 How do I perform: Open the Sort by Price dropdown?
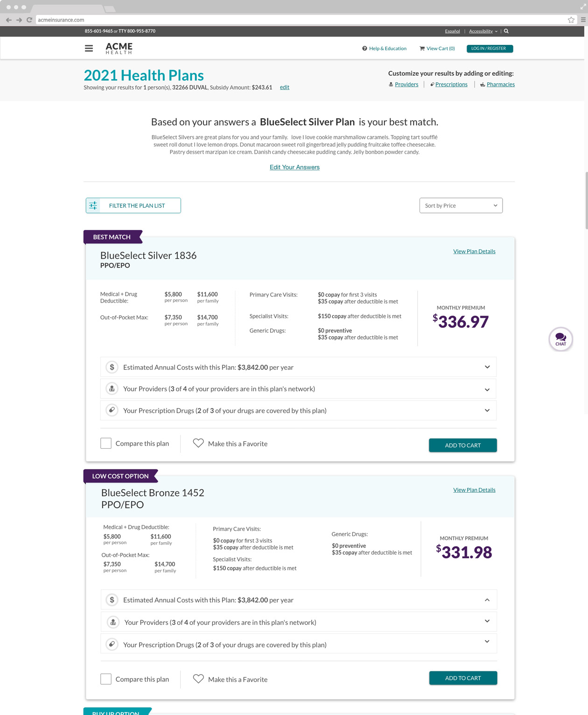tap(461, 205)
